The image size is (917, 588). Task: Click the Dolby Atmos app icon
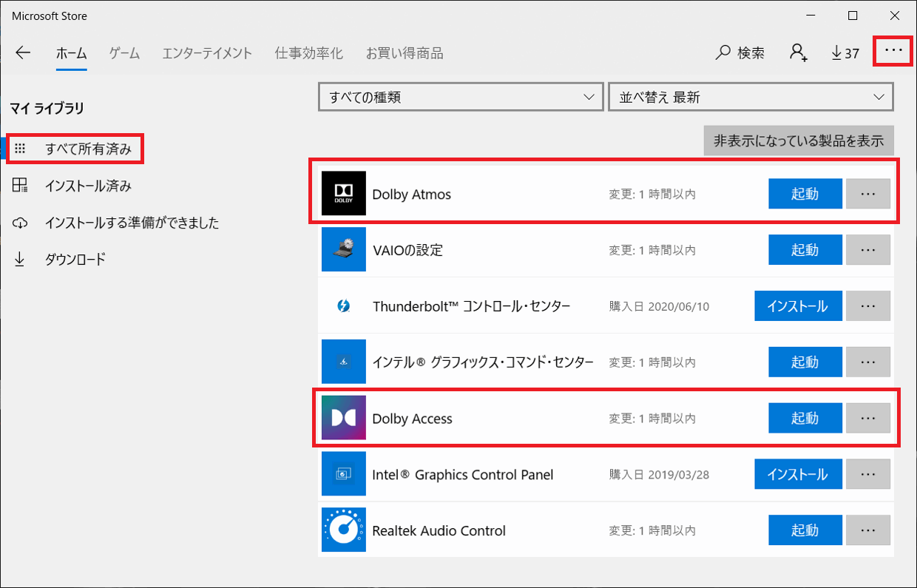[x=344, y=194]
